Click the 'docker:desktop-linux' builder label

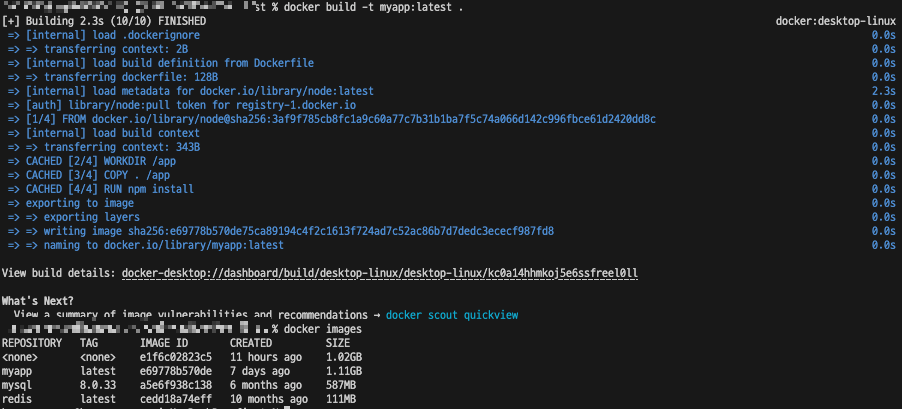(835, 21)
